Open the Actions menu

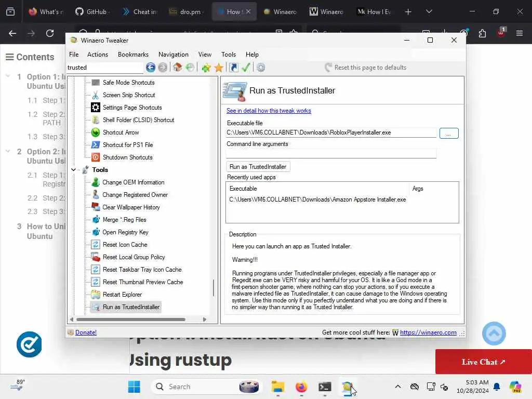coord(98,54)
